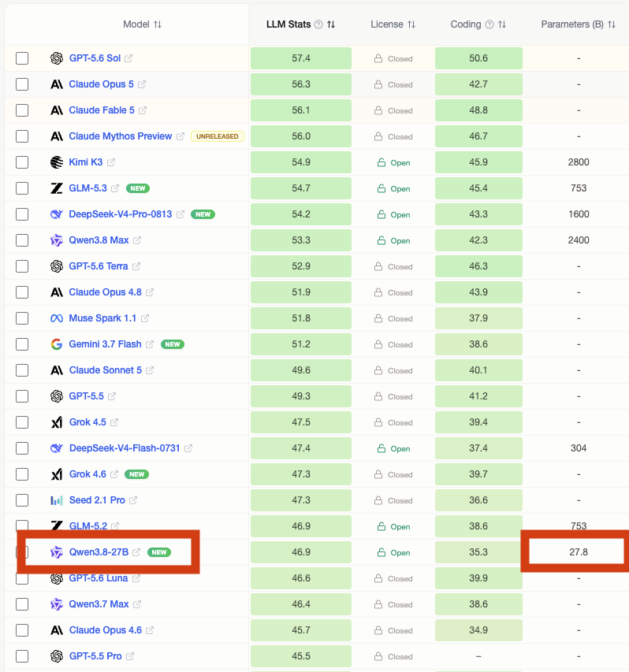Select the checkbox for Kimi K3
This screenshot has width=629, height=672.
[22, 162]
